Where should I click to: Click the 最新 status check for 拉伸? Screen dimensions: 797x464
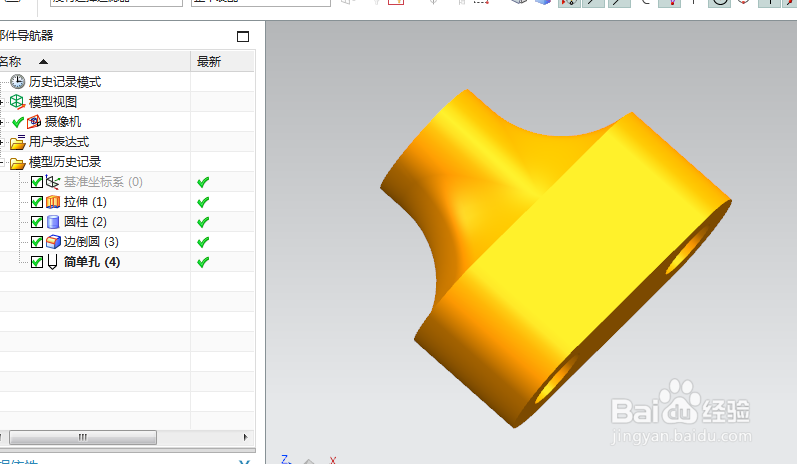point(203,202)
